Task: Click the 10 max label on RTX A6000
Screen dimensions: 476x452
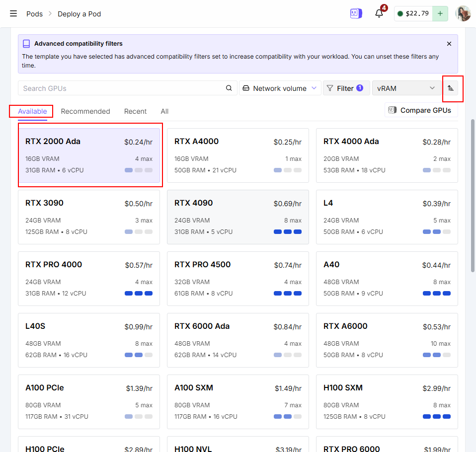Action: tap(441, 344)
